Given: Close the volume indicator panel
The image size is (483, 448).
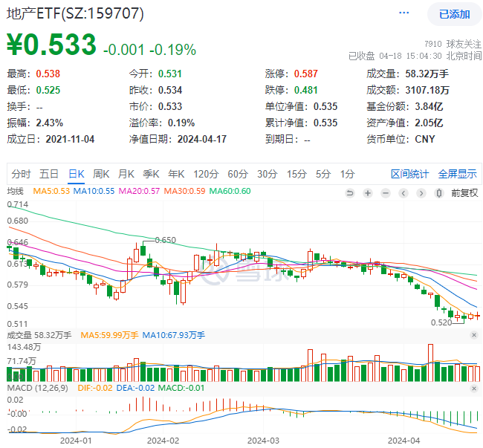Looking at the screenshot, I should click(x=474, y=335).
